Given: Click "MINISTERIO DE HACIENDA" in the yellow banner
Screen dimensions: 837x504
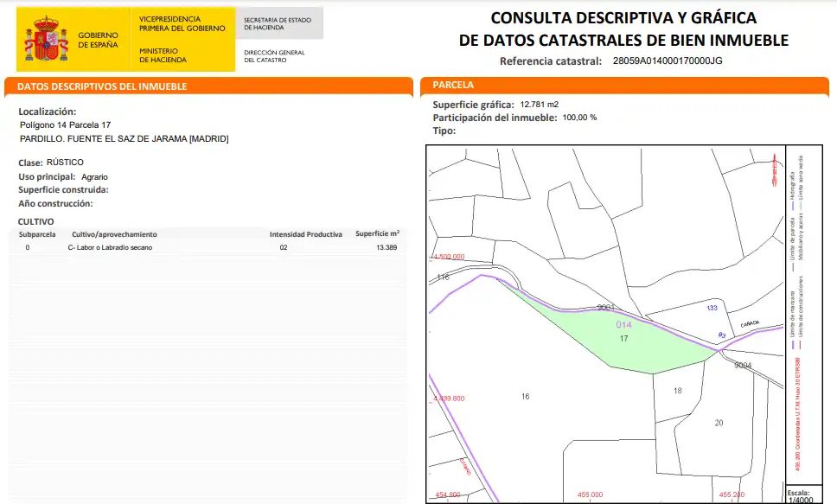Looking at the screenshot, I should 163,55.
